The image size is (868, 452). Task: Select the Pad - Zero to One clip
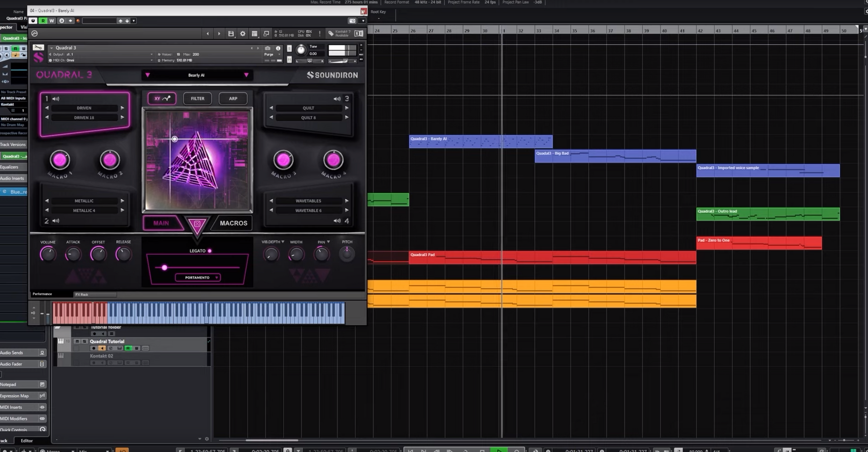point(759,243)
